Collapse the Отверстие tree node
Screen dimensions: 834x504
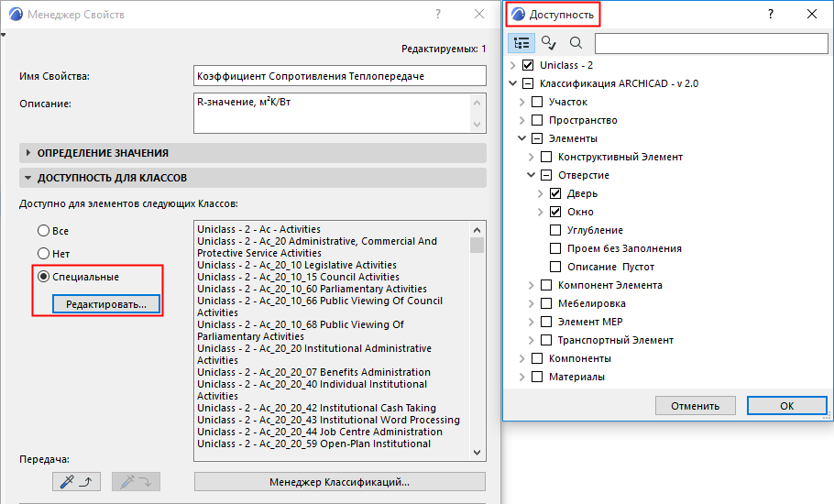pyautogui.click(x=531, y=175)
